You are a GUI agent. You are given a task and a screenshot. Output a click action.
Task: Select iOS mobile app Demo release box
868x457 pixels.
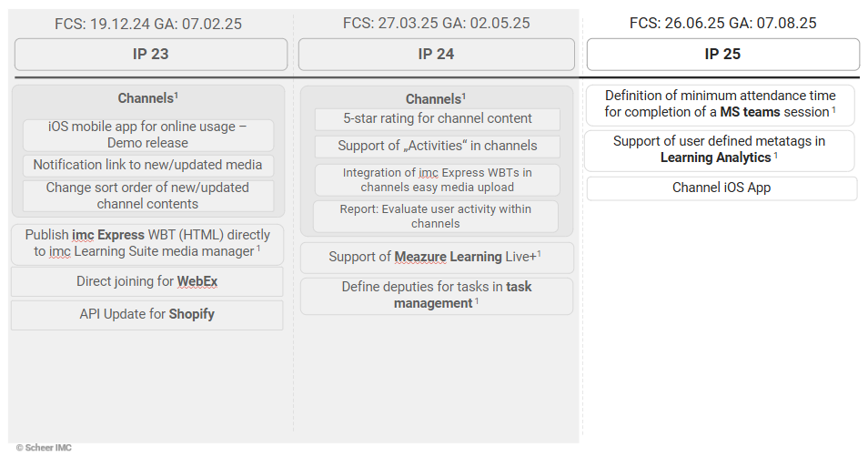tap(147, 135)
